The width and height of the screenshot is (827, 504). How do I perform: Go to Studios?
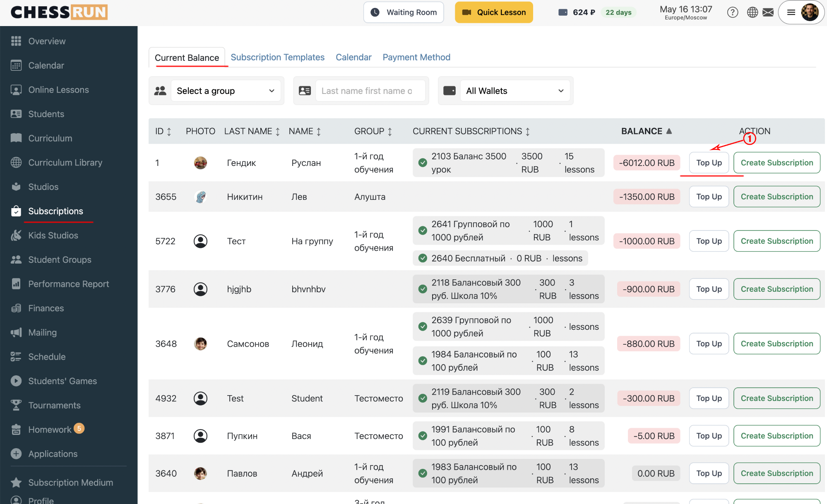click(x=43, y=187)
